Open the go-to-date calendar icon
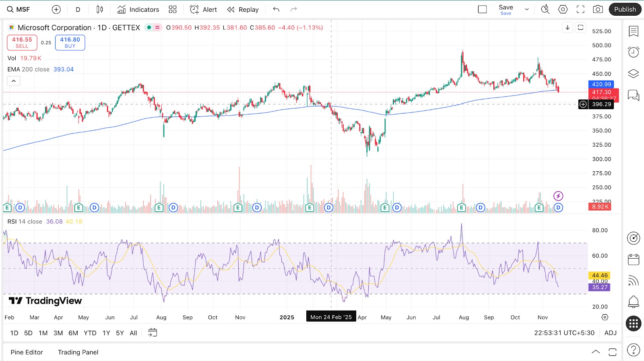 point(153,333)
